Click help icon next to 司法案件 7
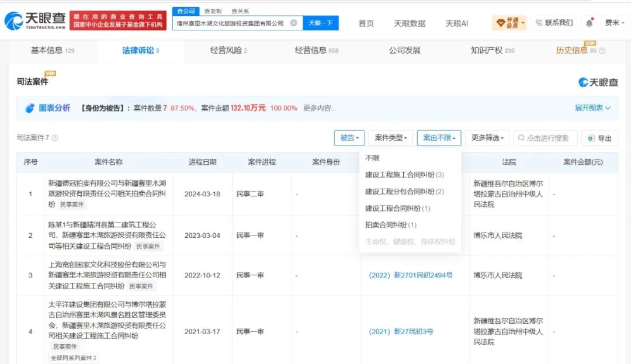Image resolution: width=631 pixels, height=364 pixels. [55, 138]
